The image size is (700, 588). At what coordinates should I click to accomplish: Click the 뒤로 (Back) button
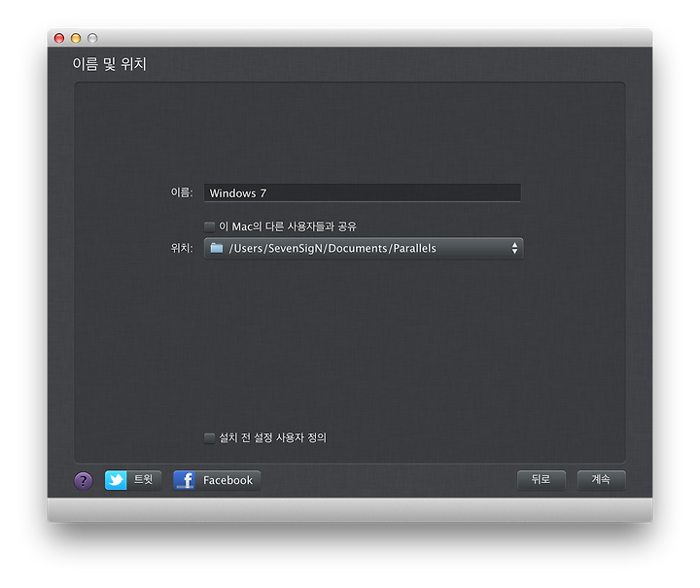click(542, 480)
